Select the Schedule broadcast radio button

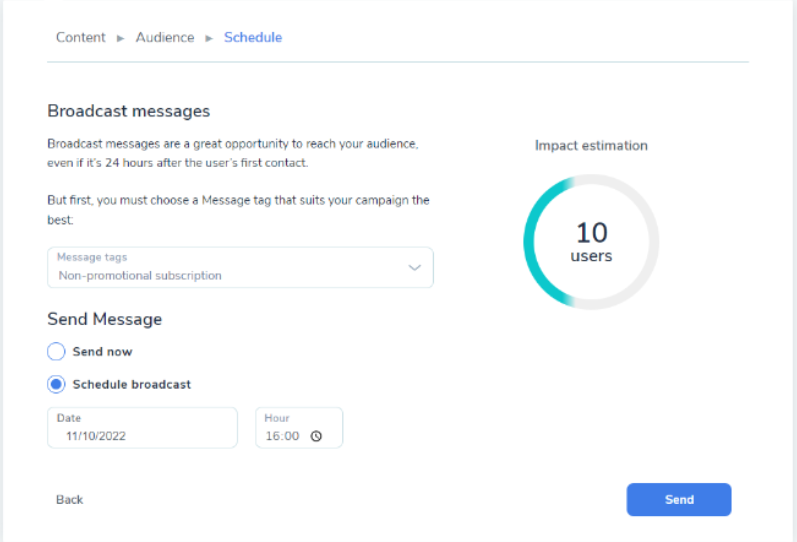(x=57, y=384)
